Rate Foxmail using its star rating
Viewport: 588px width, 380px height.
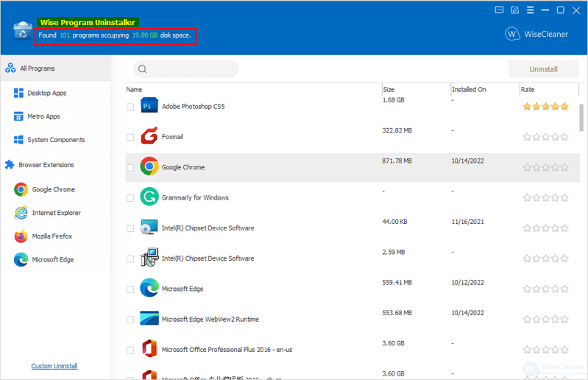coord(545,137)
